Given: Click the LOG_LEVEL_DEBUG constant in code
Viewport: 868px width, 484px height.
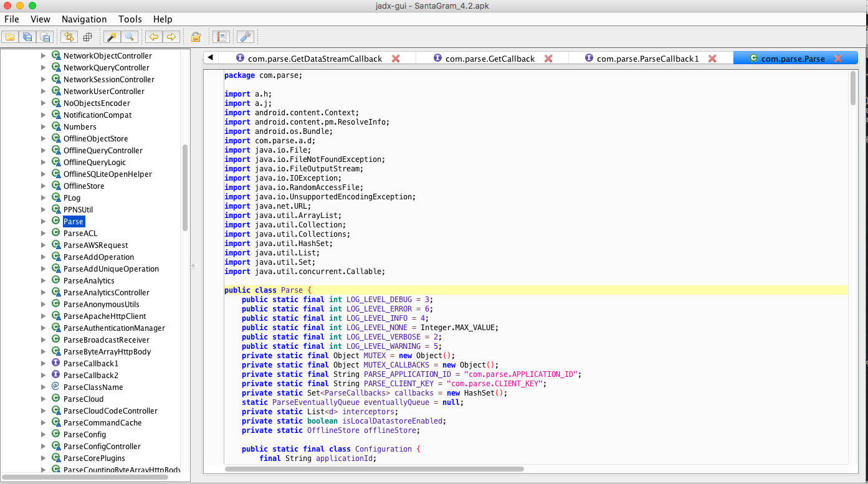Looking at the screenshot, I should [379, 300].
